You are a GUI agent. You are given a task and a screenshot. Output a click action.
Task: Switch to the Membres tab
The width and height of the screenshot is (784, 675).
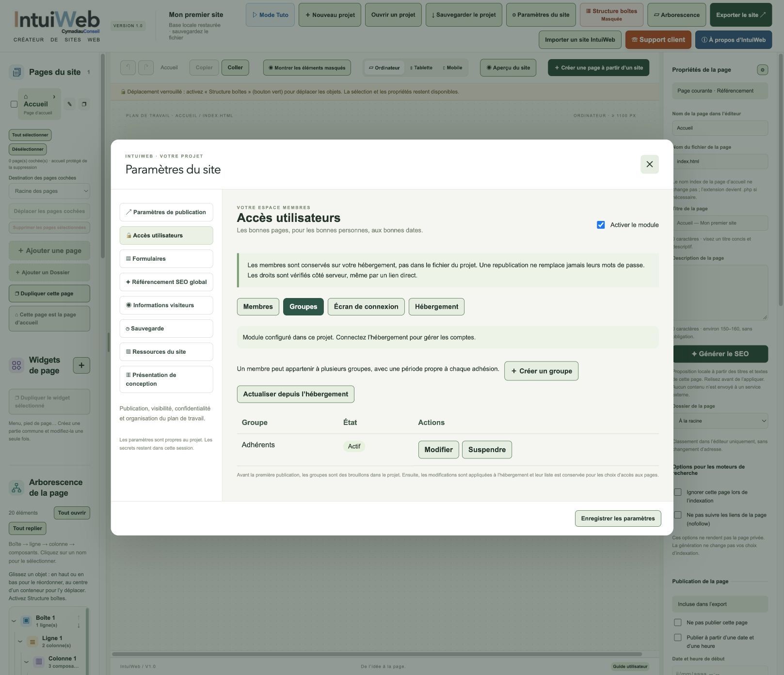(x=258, y=307)
